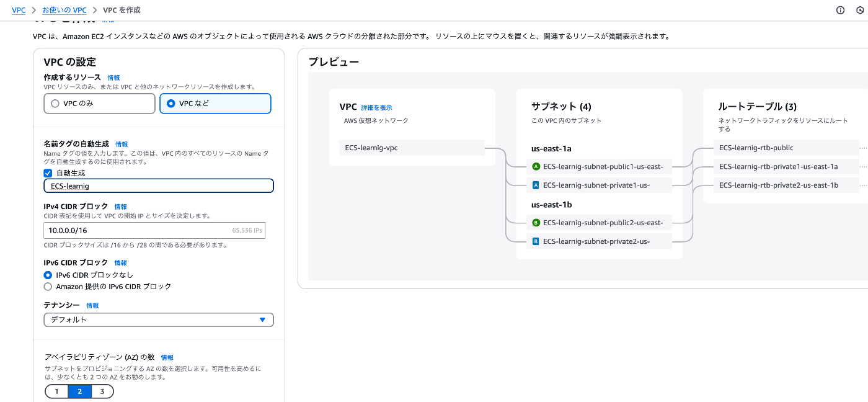Select ECS-learnig-subnet-private2-us- preview item
Image resolution: width=868 pixels, height=402 pixels.
(600, 241)
